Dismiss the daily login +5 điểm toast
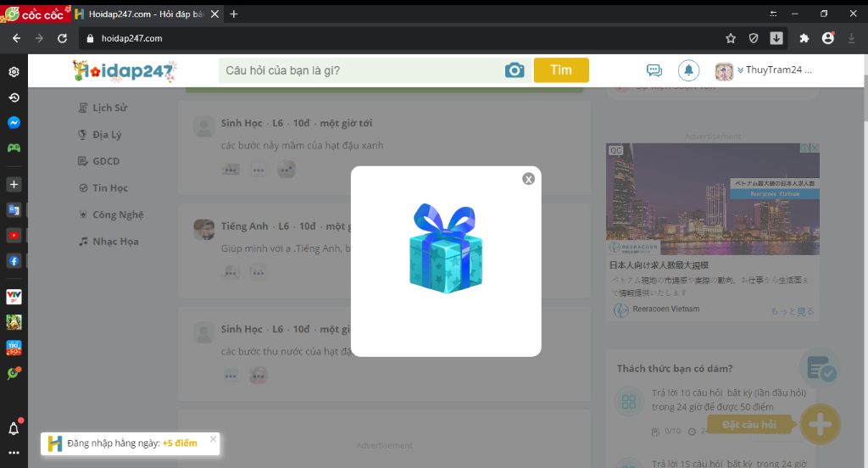 (x=213, y=439)
